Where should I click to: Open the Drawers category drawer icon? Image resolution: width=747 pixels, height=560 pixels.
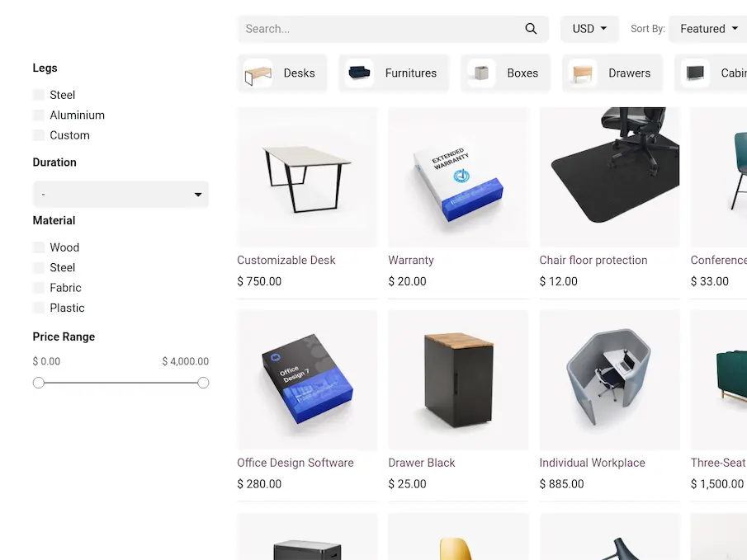(583, 73)
